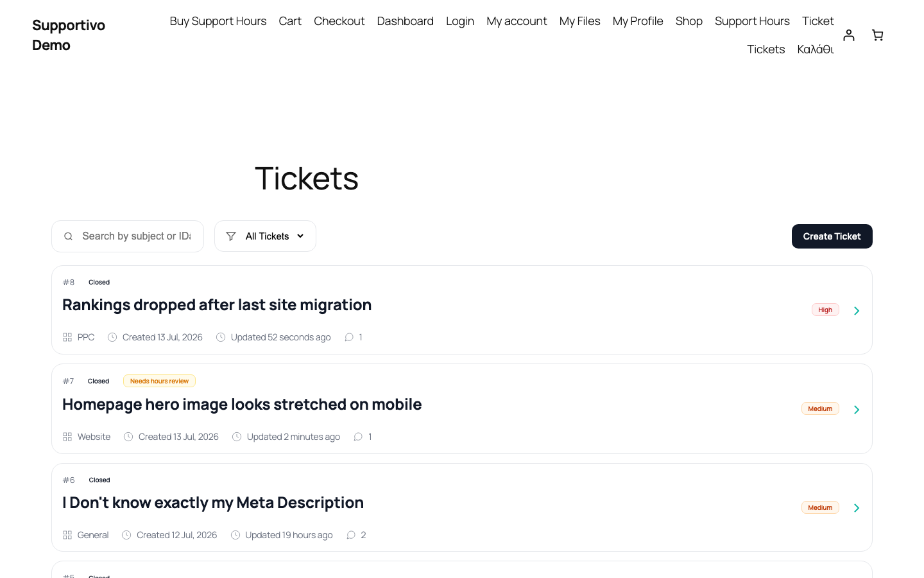Viewport: 924px width, 578px height.
Task: Open the Καλάθι menu item
Action: pyautogui.click(x=816, y=49)
